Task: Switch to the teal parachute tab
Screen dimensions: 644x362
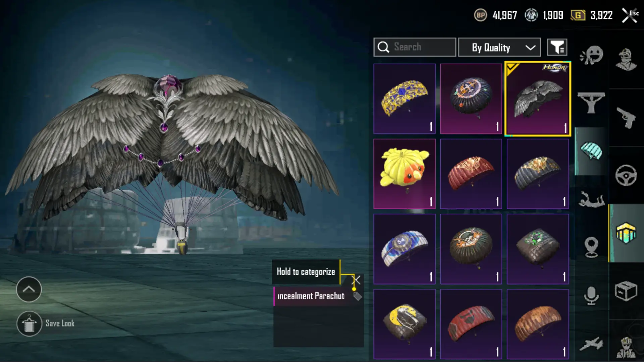Action: pos(591,151)
